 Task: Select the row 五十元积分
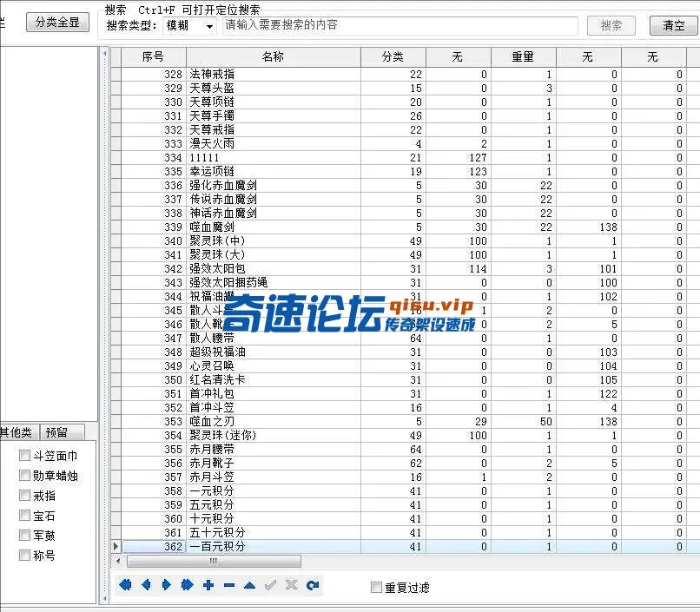click(404, 532)
